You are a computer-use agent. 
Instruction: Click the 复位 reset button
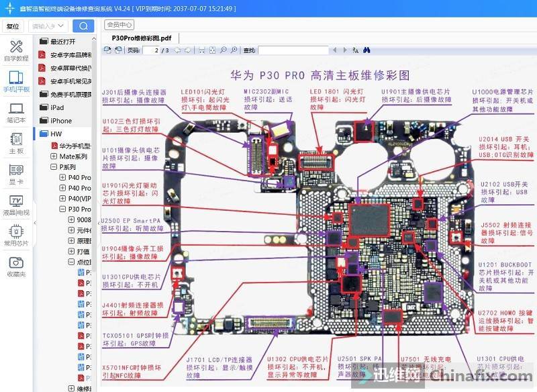point(13,26)
